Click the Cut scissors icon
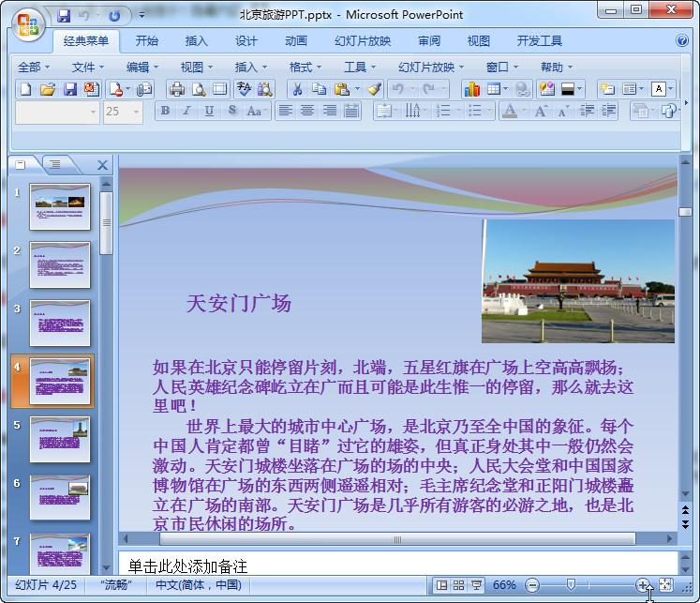 [297, 90]
